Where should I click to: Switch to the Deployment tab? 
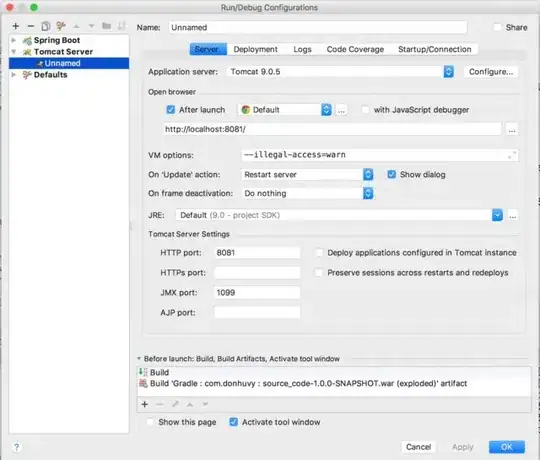click(255, 49)
